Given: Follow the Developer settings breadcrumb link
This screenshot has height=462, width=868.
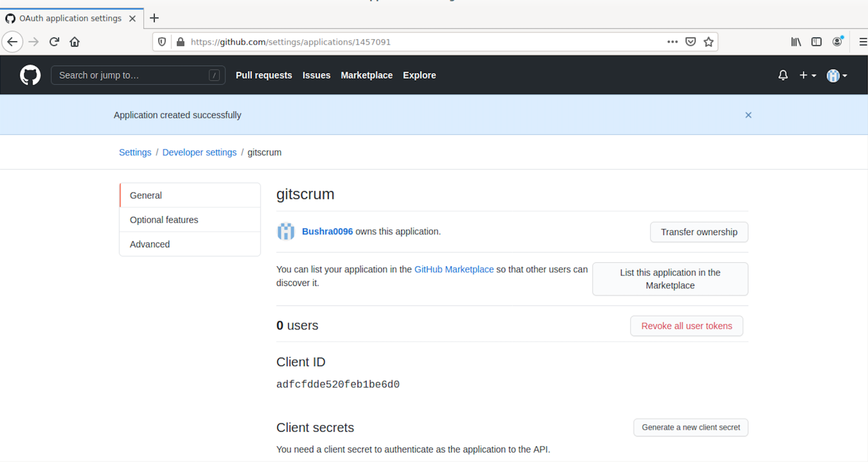Looking at the screenshot, I should click(199, 153).
